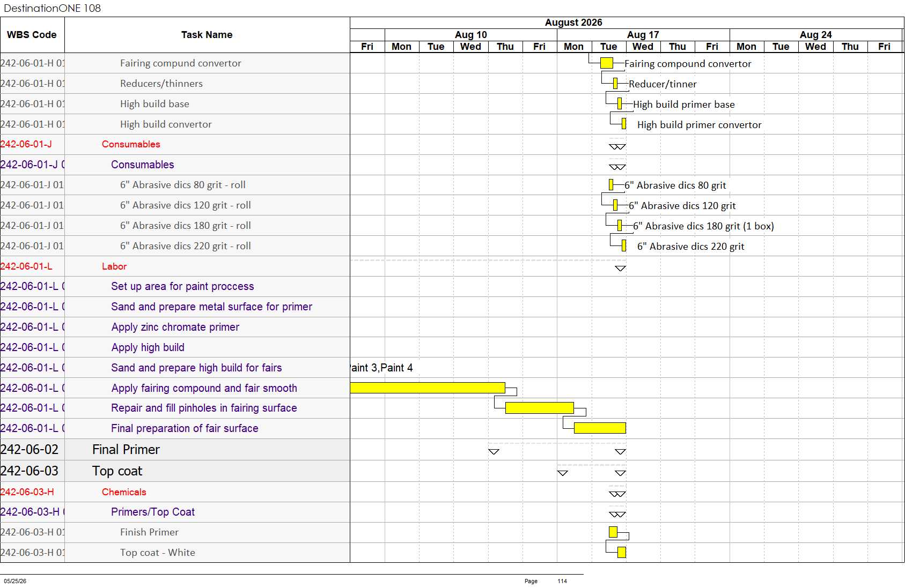Select the 'Finish Primer' task name
905x588 pixels.
pyautogui.click(x=149, y=532)
